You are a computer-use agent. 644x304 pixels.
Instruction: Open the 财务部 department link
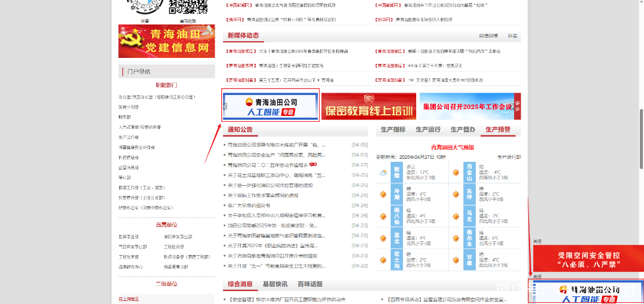[x=125, y=117]
